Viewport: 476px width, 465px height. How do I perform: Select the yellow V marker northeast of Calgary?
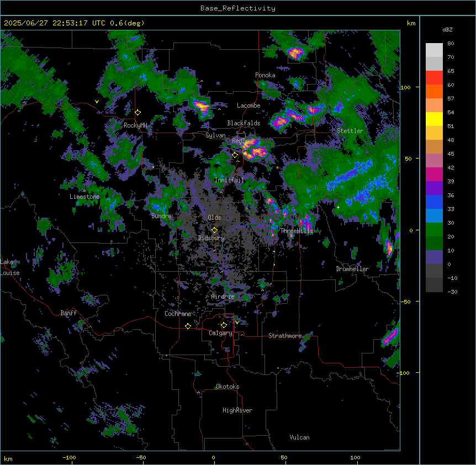[x=237, y=323]
